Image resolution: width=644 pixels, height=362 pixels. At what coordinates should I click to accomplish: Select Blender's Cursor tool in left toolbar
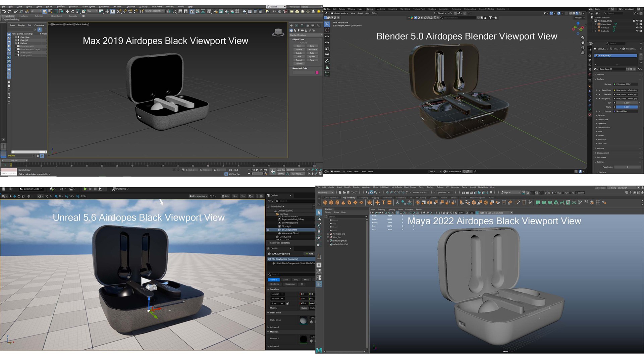tap(327, 30)
